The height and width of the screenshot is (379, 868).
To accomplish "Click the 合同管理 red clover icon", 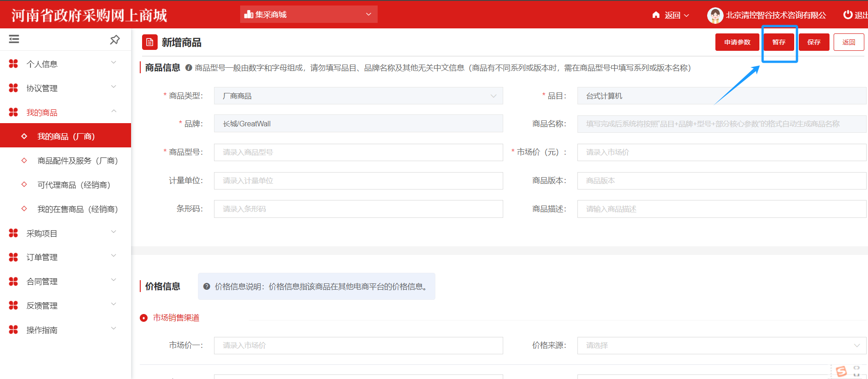I will coord(13,282).
